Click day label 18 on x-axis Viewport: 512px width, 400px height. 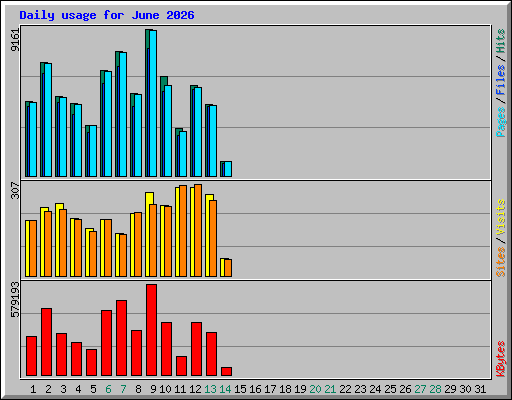point(285,389)
